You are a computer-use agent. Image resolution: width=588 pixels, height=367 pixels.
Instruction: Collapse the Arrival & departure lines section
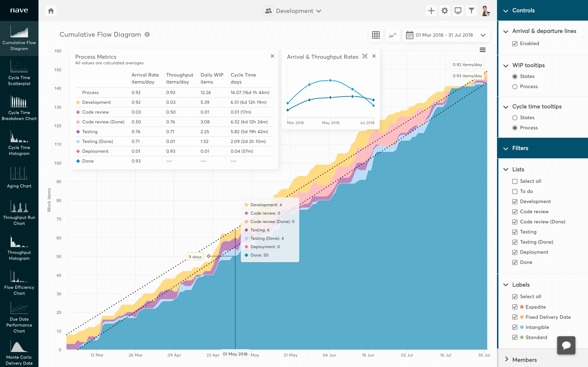506,31
